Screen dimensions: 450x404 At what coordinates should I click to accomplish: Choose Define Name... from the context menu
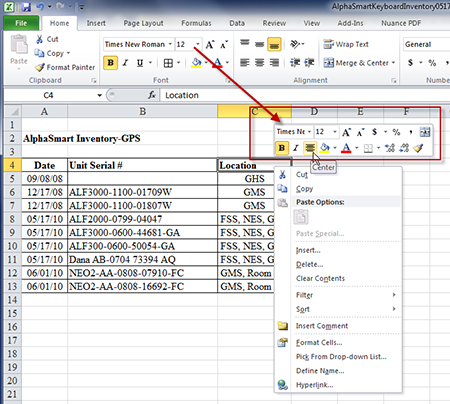(320, 371)
